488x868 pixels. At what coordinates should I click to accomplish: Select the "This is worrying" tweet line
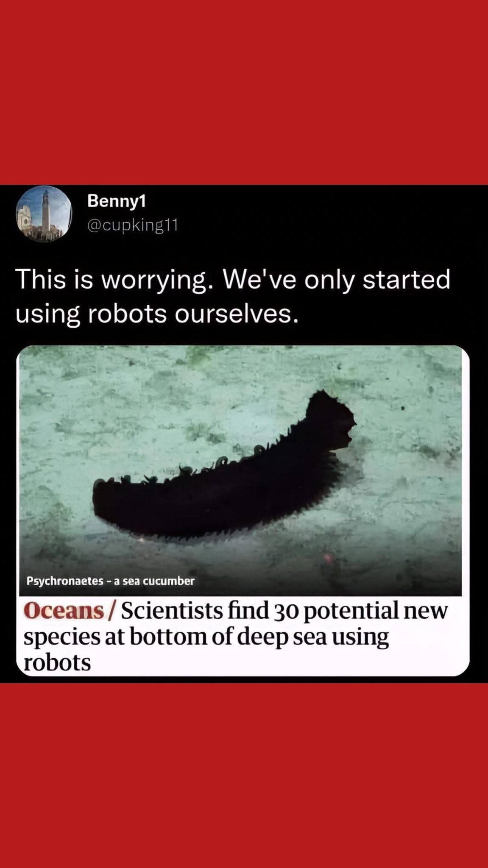click(233, 281)
